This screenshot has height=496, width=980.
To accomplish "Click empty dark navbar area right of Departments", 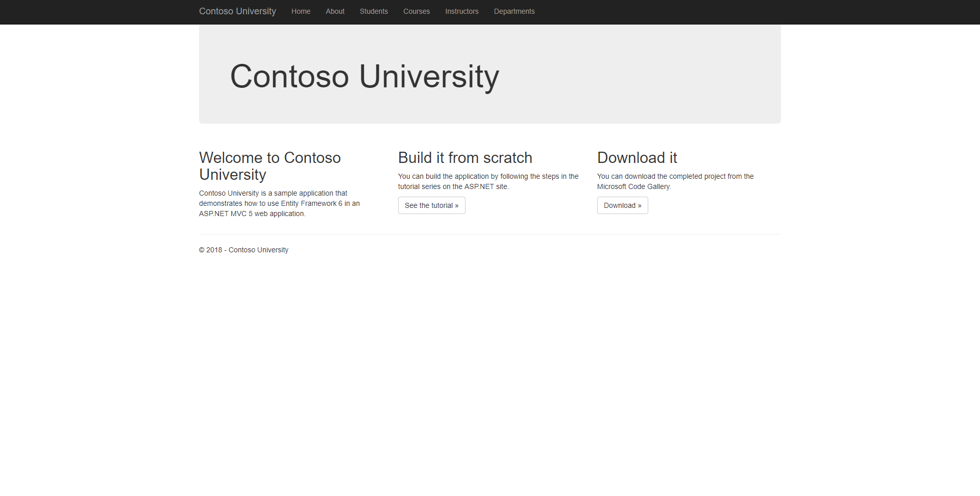I will (x=715, y=11).
